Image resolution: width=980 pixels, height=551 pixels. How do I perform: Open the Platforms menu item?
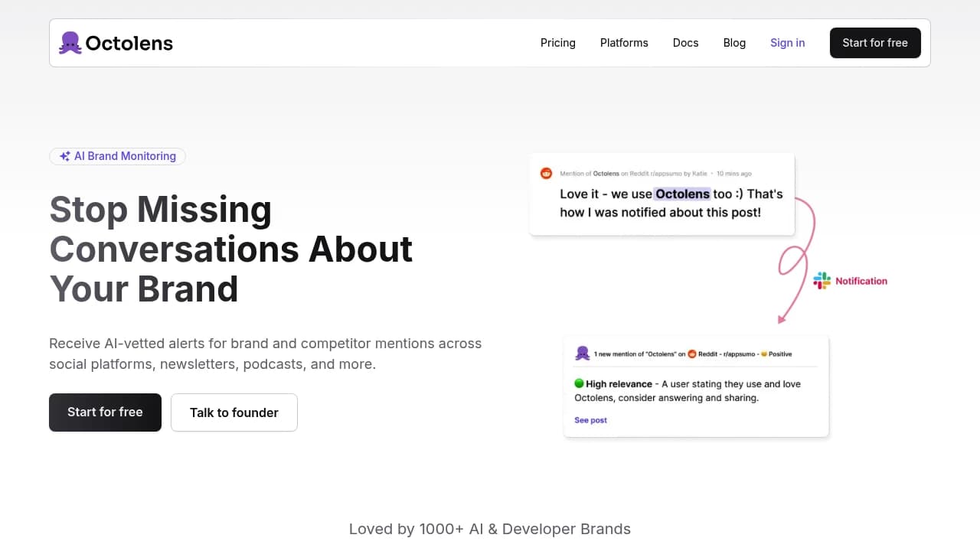[624, 43]
